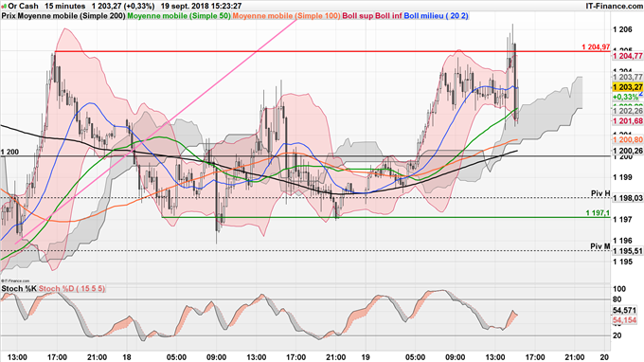Click the green +0,33% change badge

coord(625,97)
